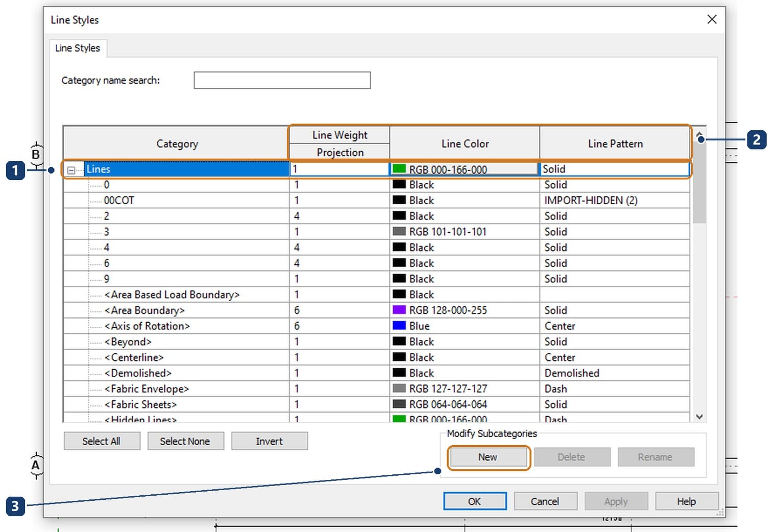The width and height of the screenshot is (776, 532).
Task: Select the <Beyond> line style
Action: point(128,342)
